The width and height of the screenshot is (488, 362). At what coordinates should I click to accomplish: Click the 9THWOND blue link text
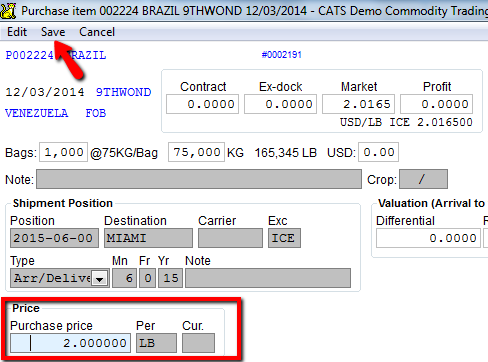(123, 92)
